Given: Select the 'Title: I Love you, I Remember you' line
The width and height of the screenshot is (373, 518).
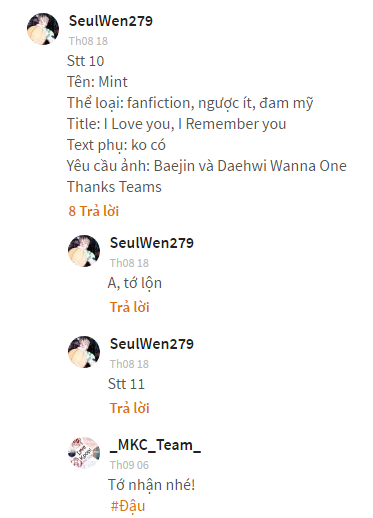Looking at the screenshot, I should (x=177, y=124).
